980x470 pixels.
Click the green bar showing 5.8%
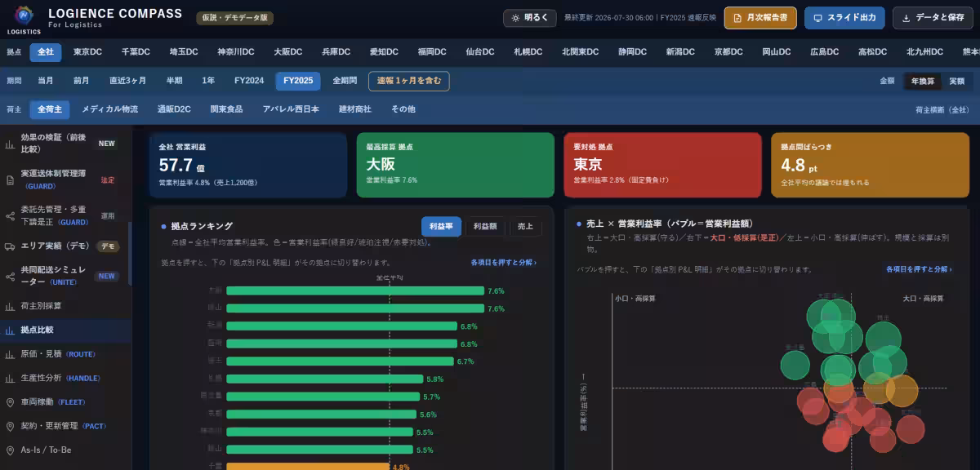[x=325, y=379]
